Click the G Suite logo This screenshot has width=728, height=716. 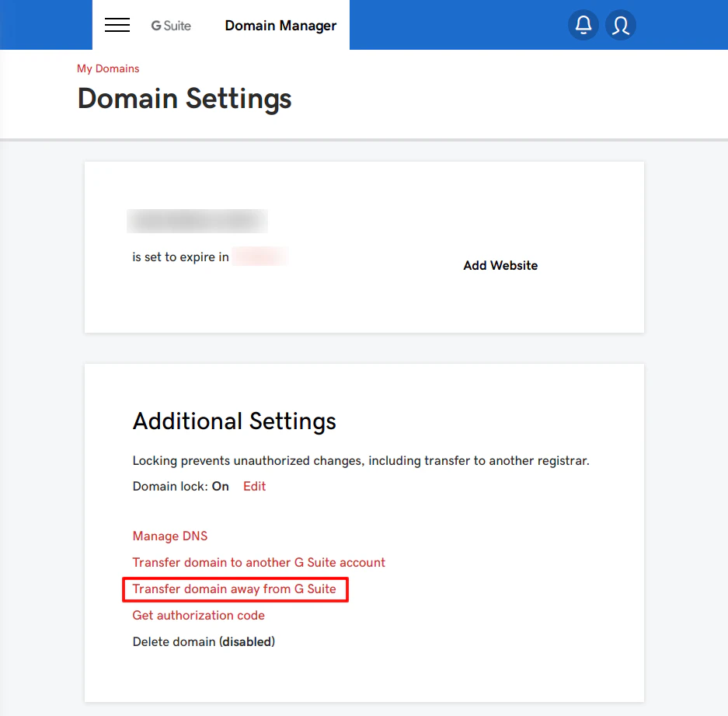coord(171,26)
